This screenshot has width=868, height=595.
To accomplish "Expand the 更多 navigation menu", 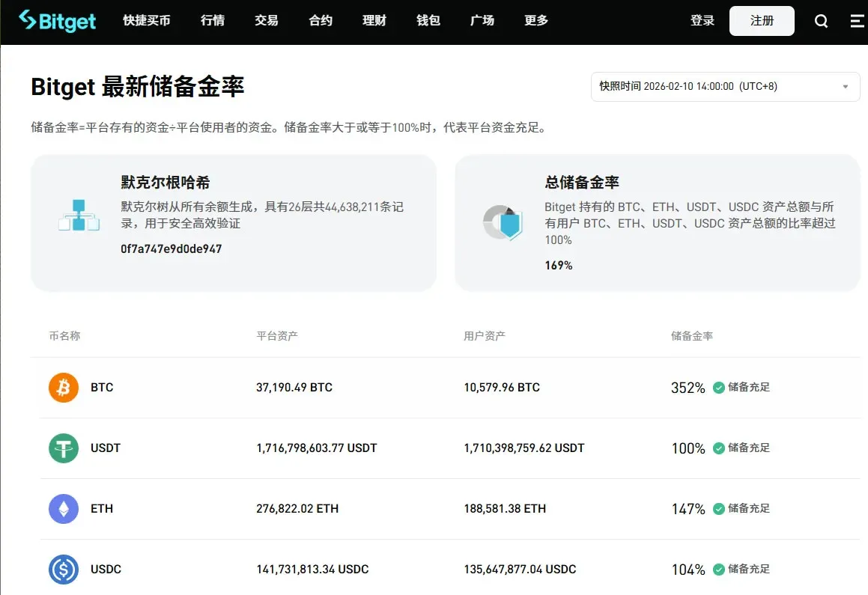I will point(535,21).
